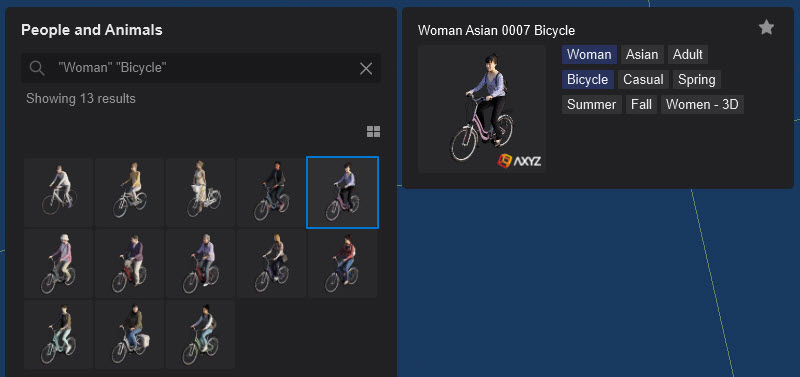Select thumbnail of grey-haired woman cyclist
The width and height of the screenshot is (800, 377).
tap(201, 263)
